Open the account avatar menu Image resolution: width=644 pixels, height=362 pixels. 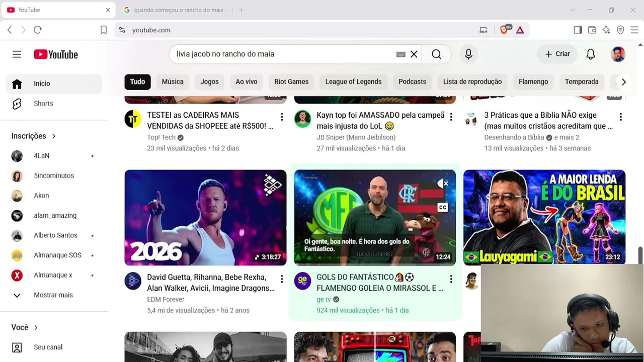[618, 54]
